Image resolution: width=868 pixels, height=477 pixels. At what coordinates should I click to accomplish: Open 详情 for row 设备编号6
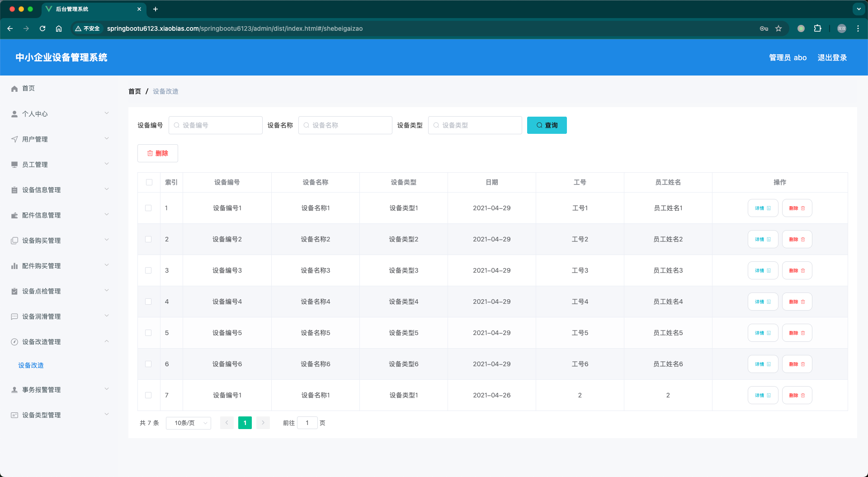763,364
